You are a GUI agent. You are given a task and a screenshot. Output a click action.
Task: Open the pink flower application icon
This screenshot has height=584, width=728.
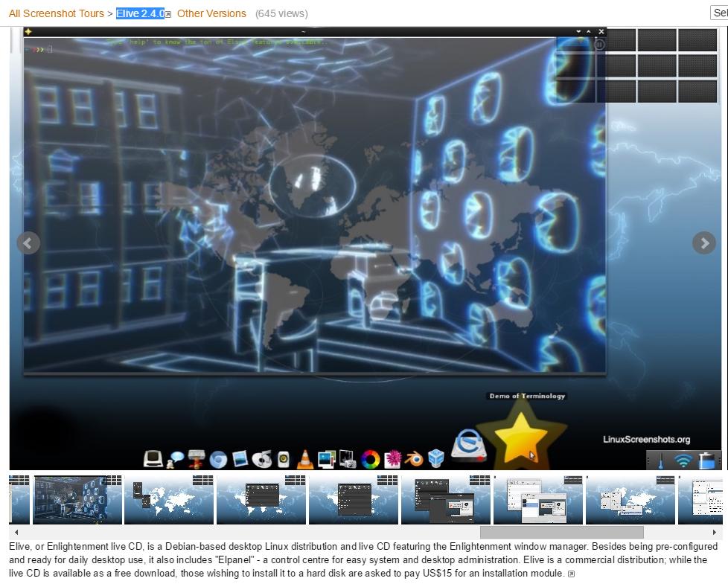[x=393, y=459]
